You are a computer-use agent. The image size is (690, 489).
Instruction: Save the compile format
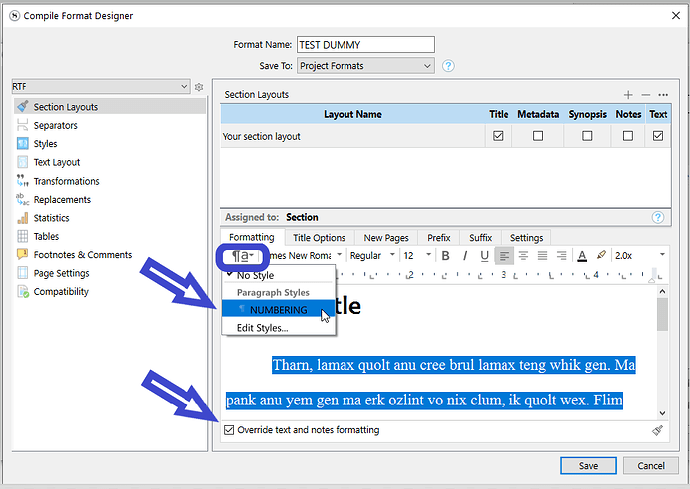point(588,466)
